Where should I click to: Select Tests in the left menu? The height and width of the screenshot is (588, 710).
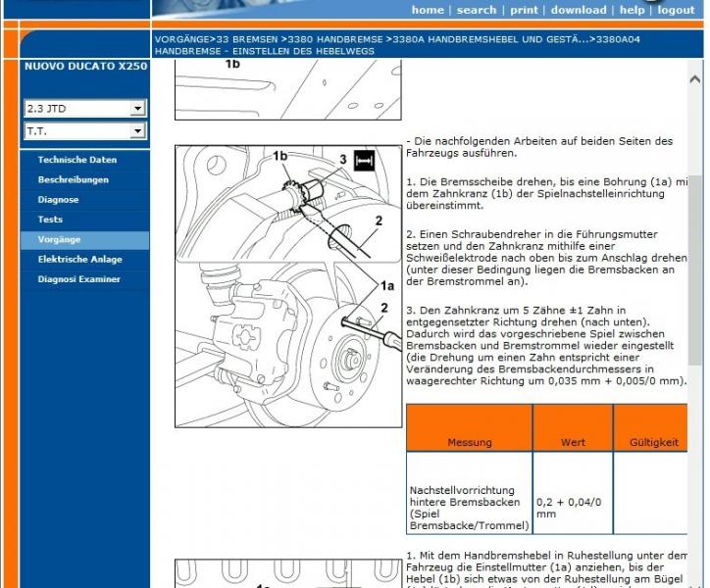point(50,220)
